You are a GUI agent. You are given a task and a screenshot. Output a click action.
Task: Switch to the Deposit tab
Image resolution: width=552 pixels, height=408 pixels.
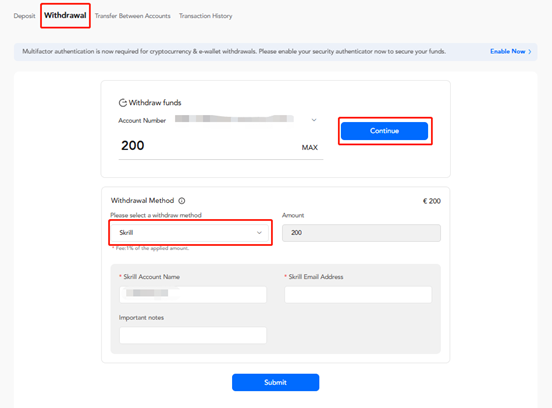[x=24, y=16]
